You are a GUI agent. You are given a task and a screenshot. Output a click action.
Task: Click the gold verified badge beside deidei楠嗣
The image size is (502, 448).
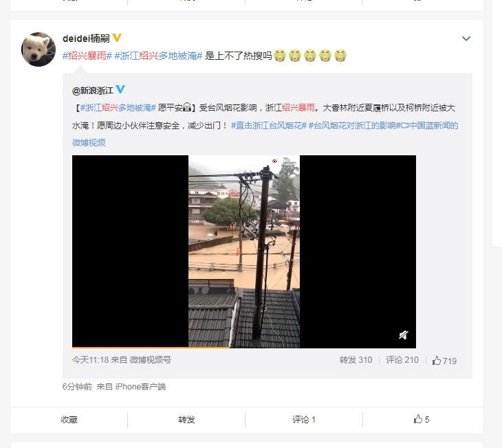[x=117, y=38]
